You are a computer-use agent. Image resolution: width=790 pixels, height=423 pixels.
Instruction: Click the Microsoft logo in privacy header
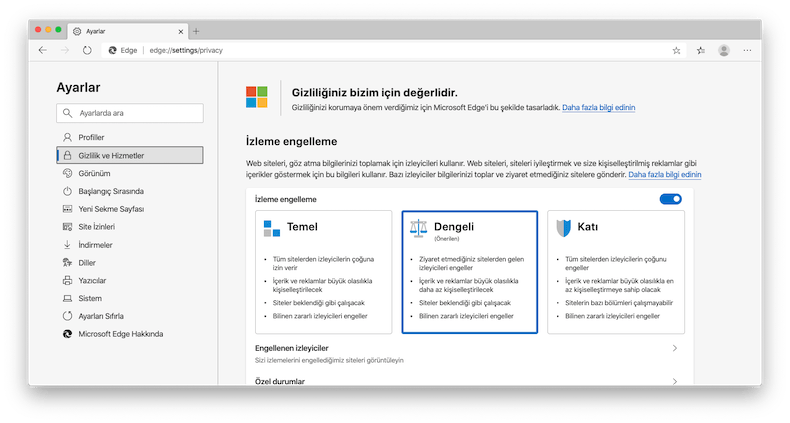pyautogui.click(x=258, y=97)
